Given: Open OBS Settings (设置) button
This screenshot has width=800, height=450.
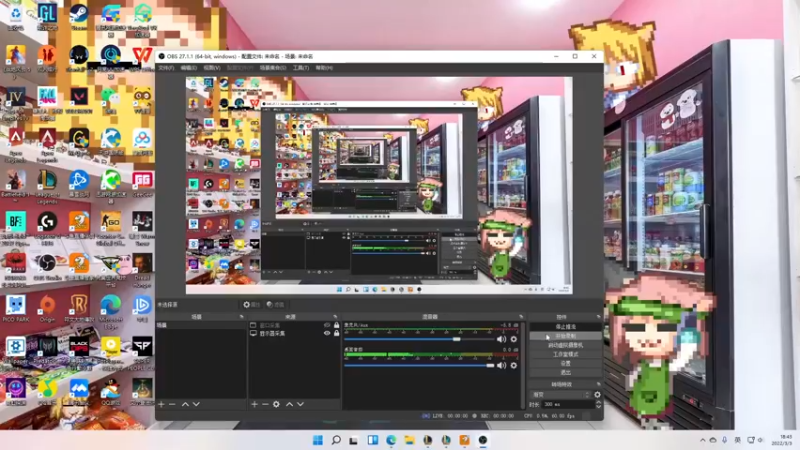Looking at the screenshot, I should point(565,363).
